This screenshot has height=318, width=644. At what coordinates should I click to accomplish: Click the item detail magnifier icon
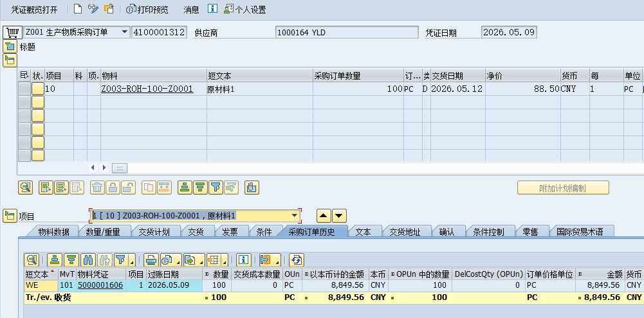(26, 188)
